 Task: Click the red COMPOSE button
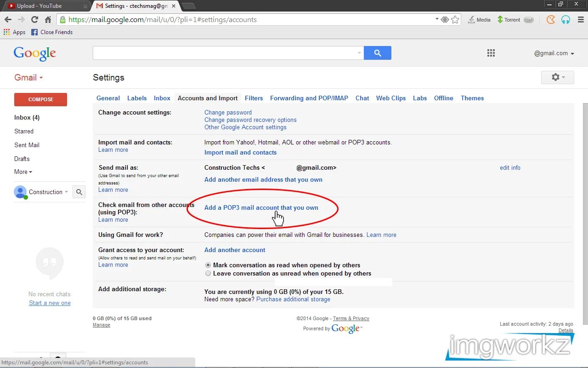(40, 99)
